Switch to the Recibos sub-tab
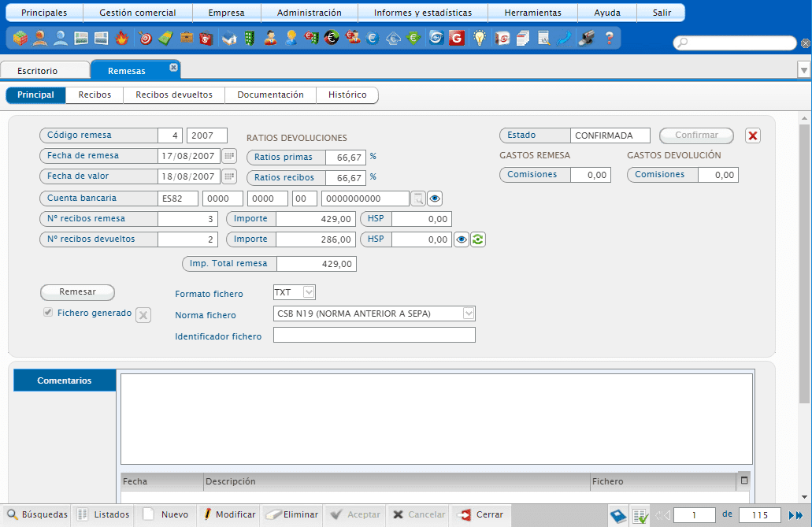The width and height of the screenshot is (812, 527). [x=95, y=95]
